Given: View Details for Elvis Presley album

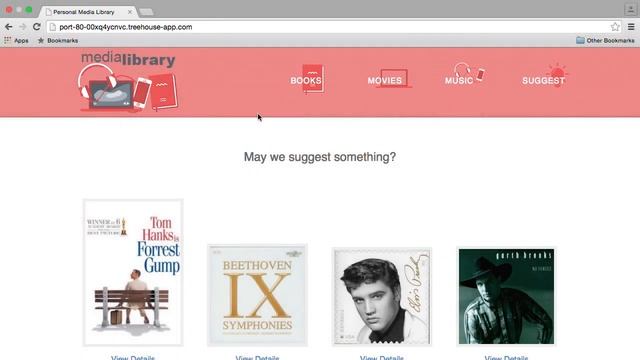Looking at the screenshot, I should click(382, 358).
